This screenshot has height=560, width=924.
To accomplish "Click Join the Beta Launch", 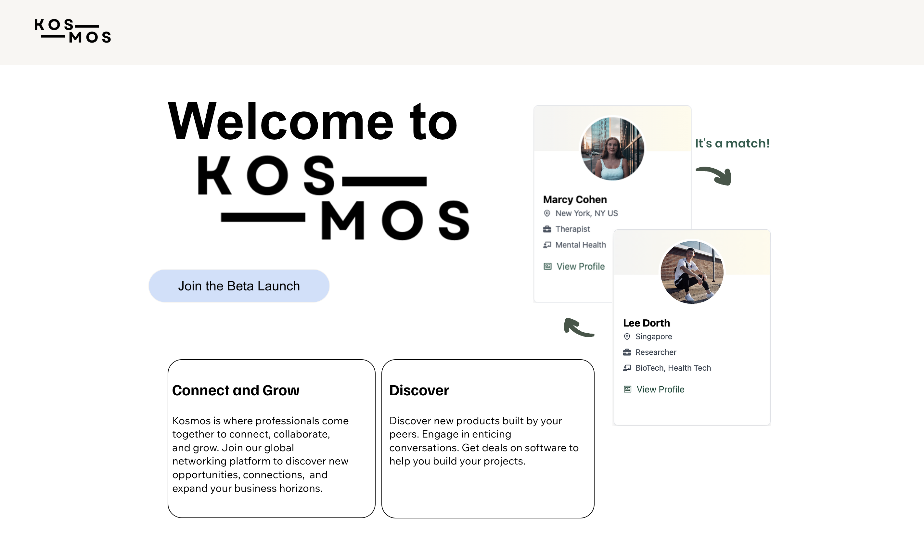I will (x=239, y=286).
